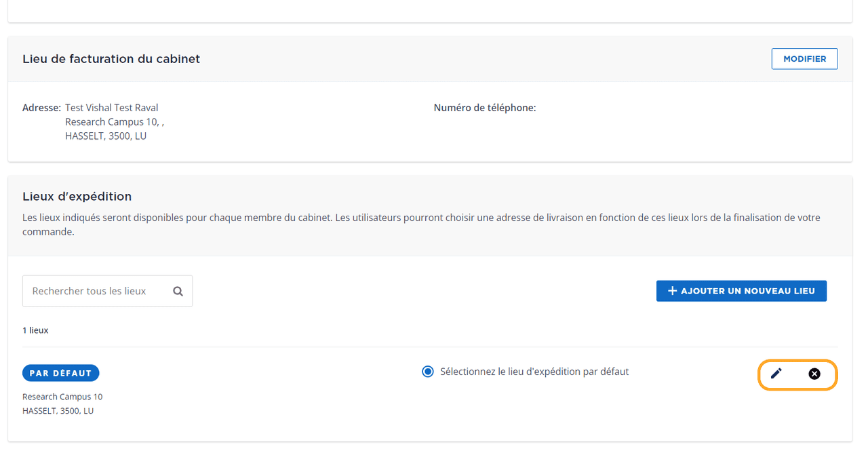Click the 'Lieu de facturation du cabinet' heading
The image size is (868, 455).
pos(111,59)
